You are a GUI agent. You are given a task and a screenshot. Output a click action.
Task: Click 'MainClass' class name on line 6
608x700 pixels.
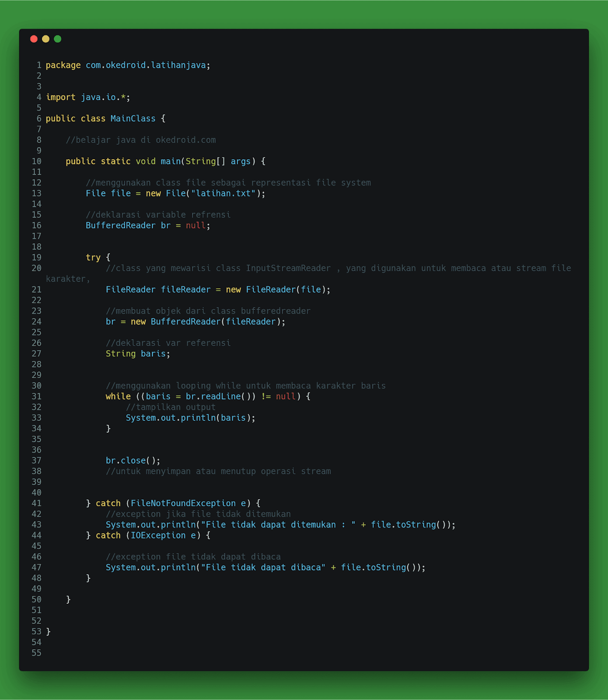click(x=133, y=119)
